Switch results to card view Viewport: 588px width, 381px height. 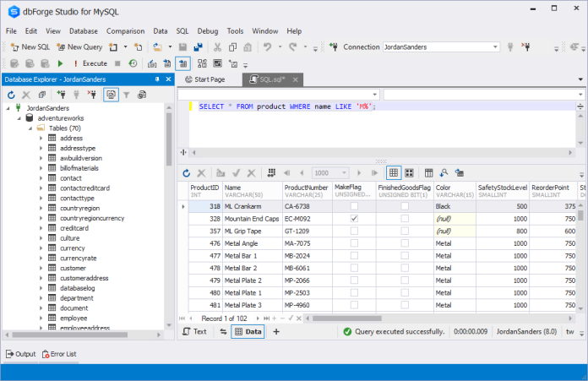[x=408, y=172]
